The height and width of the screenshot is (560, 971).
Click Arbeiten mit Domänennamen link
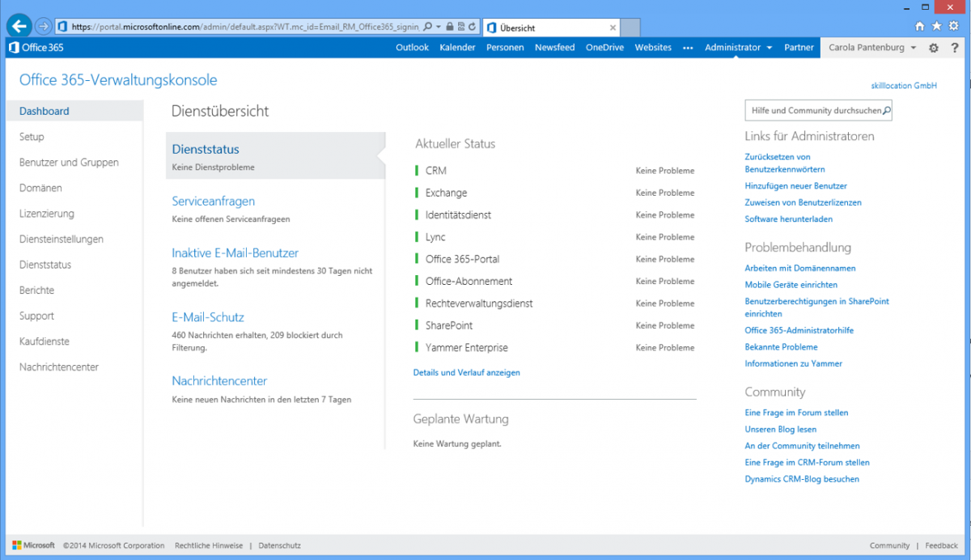click(800, 269)
